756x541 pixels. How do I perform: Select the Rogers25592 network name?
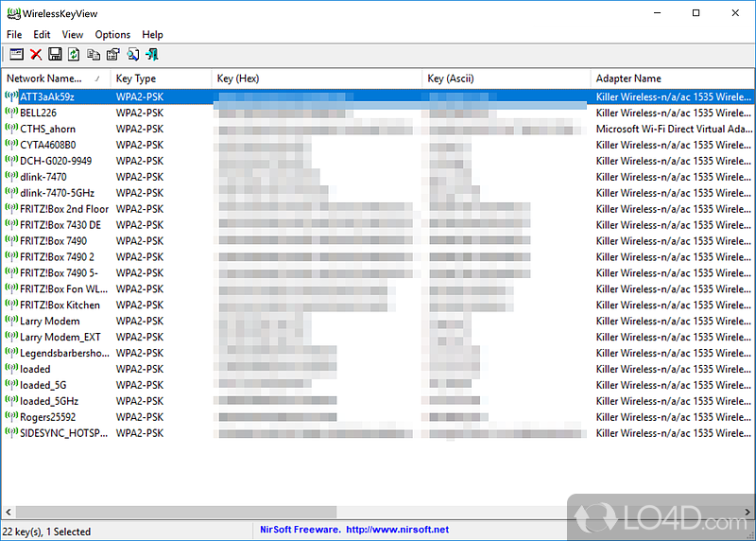(x=48, y=416)
